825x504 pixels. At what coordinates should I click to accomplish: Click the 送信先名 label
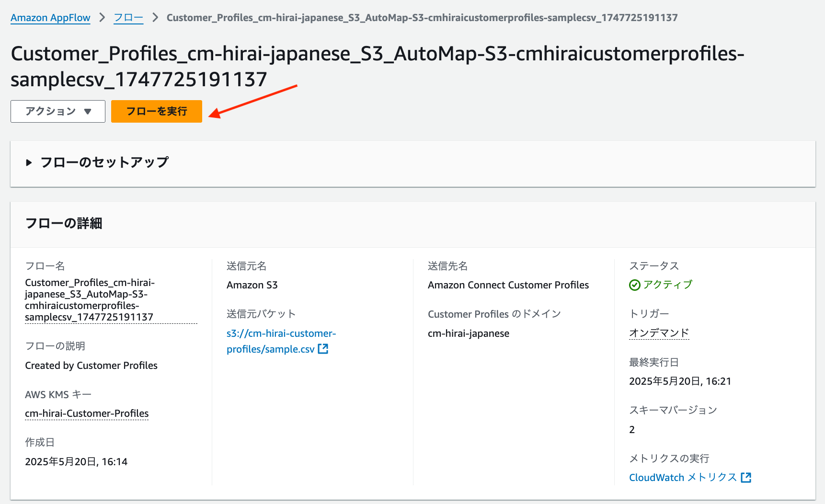pyautogui.click(x=447, y=265)
